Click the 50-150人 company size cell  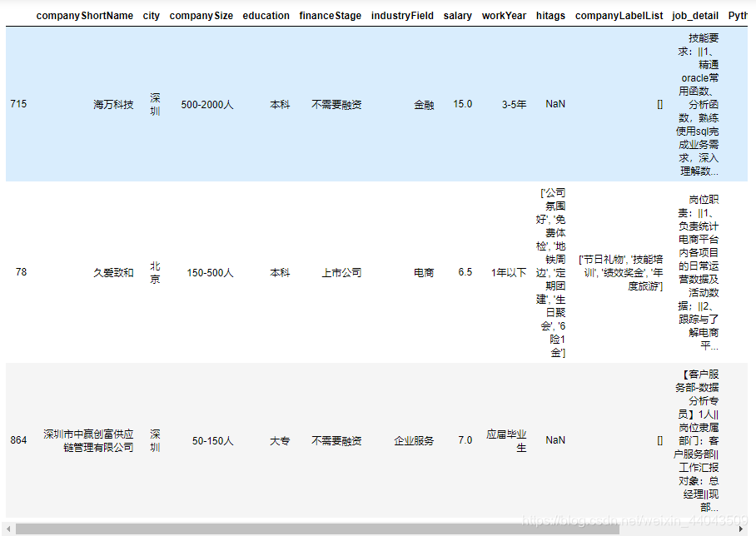coord(212,440)
